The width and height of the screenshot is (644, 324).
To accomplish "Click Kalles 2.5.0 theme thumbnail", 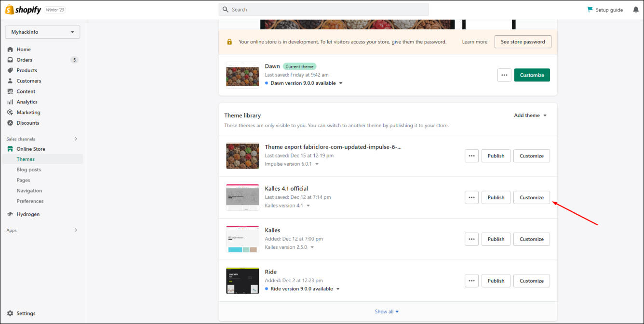I will pyautogui.click(x=242, y=239).
